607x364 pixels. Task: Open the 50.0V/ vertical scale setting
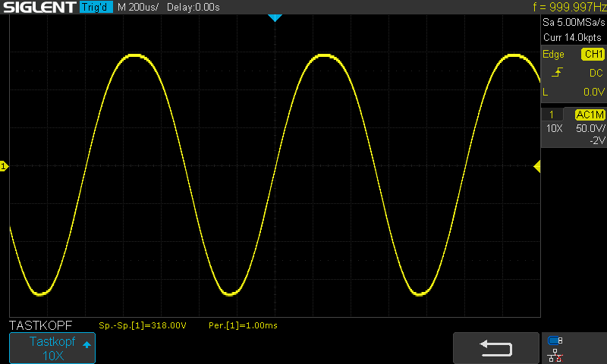590,129
